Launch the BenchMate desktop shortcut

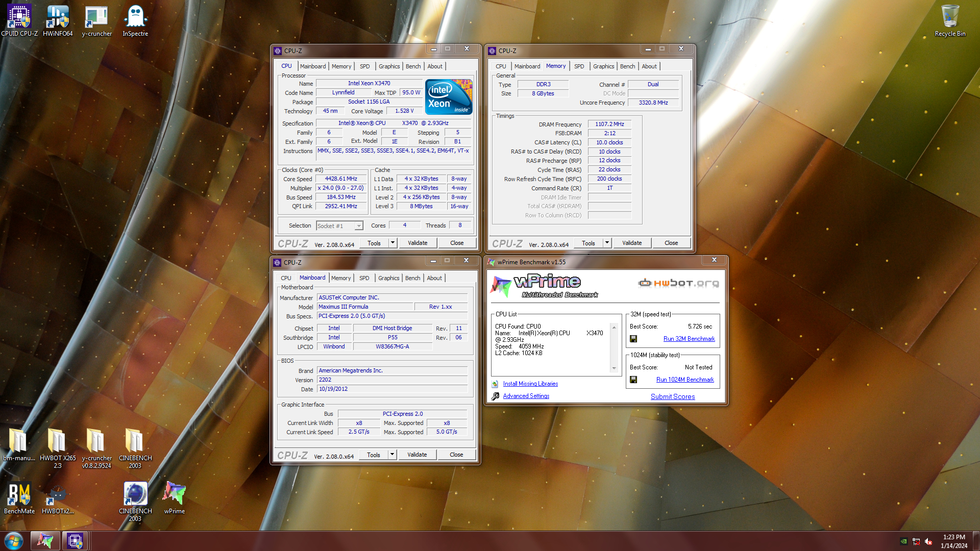(x=19, y=498)
